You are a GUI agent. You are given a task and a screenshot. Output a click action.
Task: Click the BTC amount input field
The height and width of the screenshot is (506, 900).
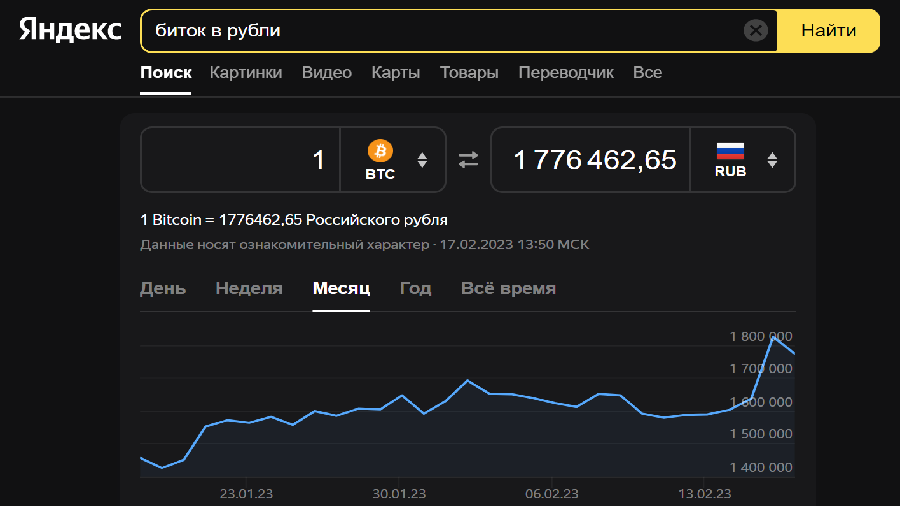tap(241, 160)
